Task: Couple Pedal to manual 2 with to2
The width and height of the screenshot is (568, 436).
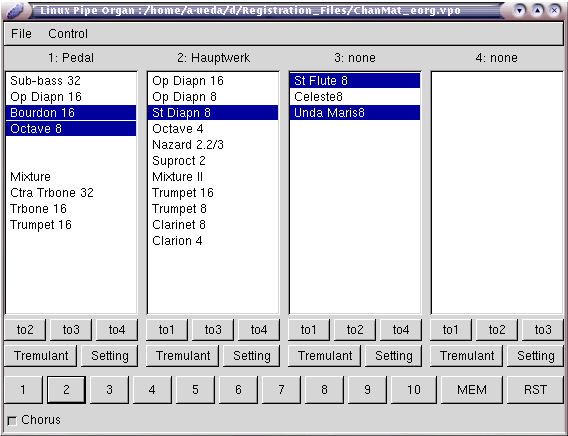Action: [25, 330]
